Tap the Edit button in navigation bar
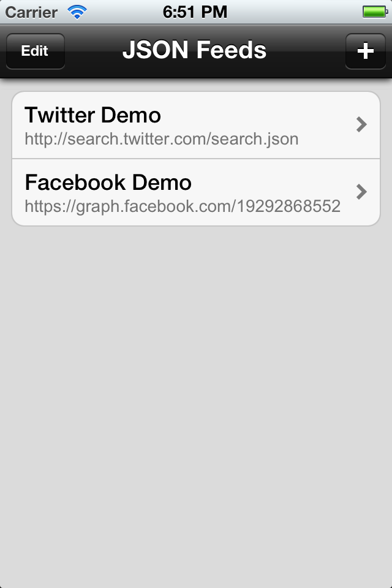Viewport: 392px width, 588px height. coord(36,51)
